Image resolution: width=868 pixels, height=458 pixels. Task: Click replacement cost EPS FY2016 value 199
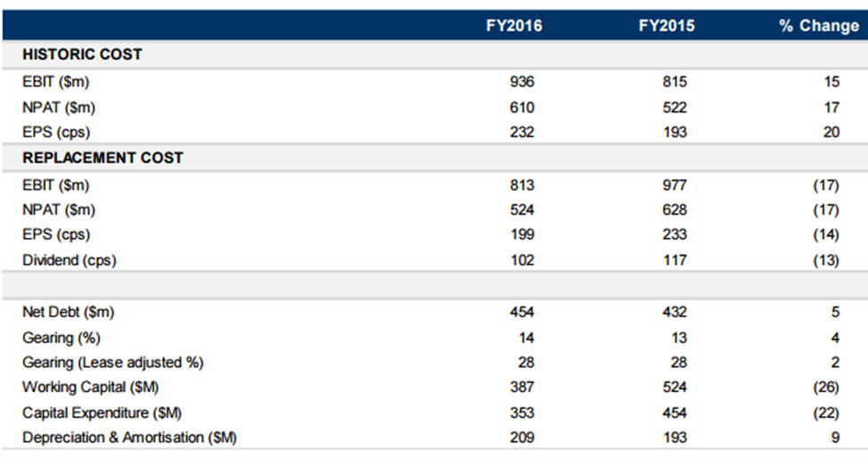coord(522,234)
